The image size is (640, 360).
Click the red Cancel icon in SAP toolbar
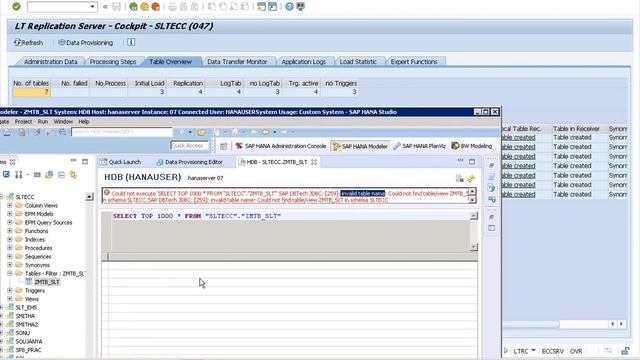point(156,7)
